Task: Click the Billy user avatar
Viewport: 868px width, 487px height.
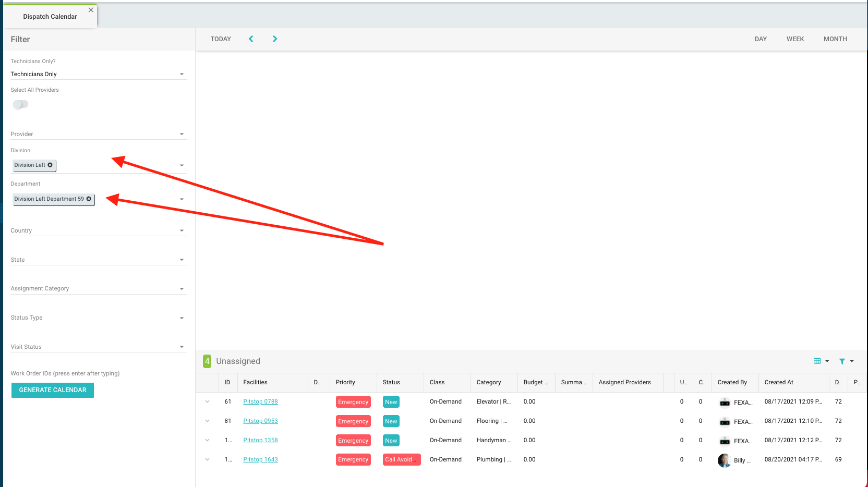Action: pos(724,460)
